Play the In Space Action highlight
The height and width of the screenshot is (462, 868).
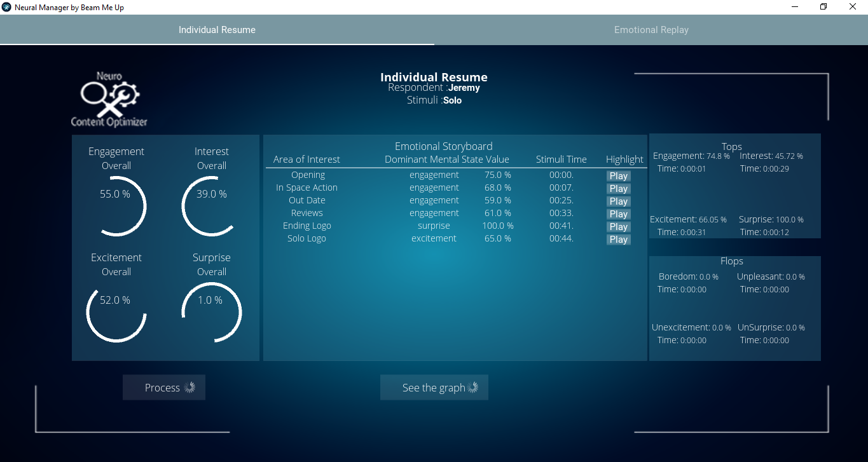(x=618, y=189)
